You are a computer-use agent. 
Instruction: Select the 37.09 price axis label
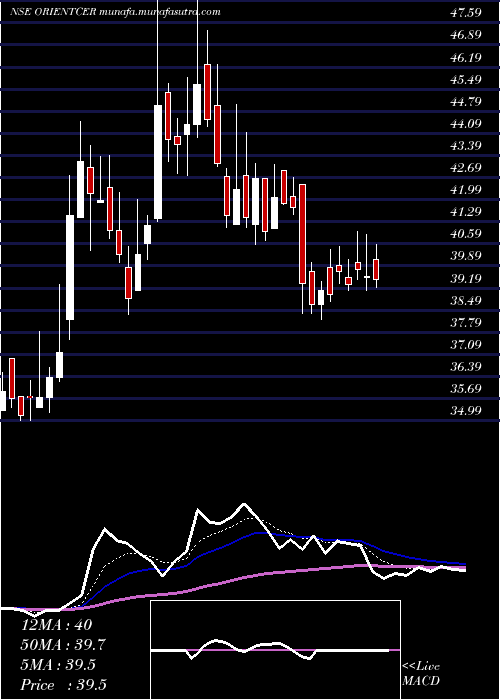click(x=466, y=344)
